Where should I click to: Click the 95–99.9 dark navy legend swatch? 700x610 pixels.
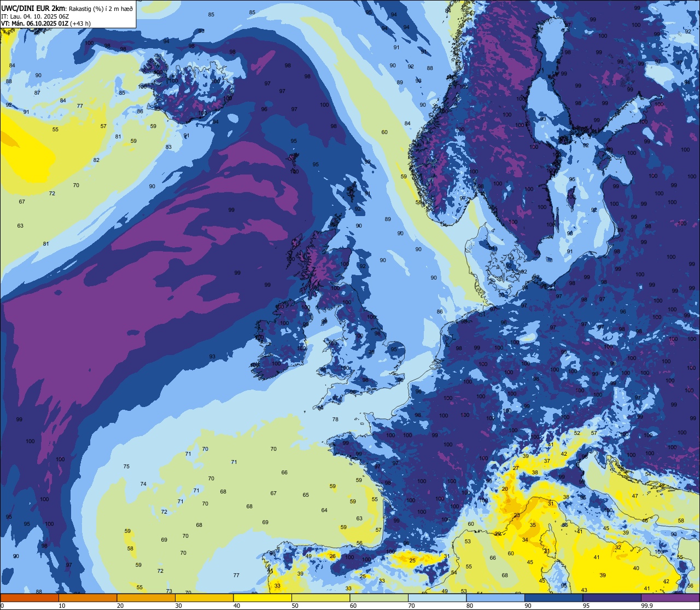pyautogui.click(x=612, y=597)
